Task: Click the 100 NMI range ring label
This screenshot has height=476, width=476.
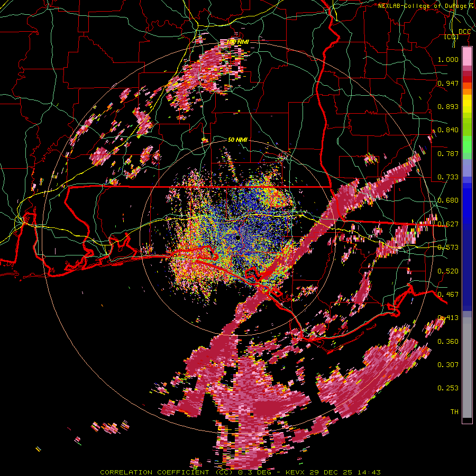Action: [237, 42]
